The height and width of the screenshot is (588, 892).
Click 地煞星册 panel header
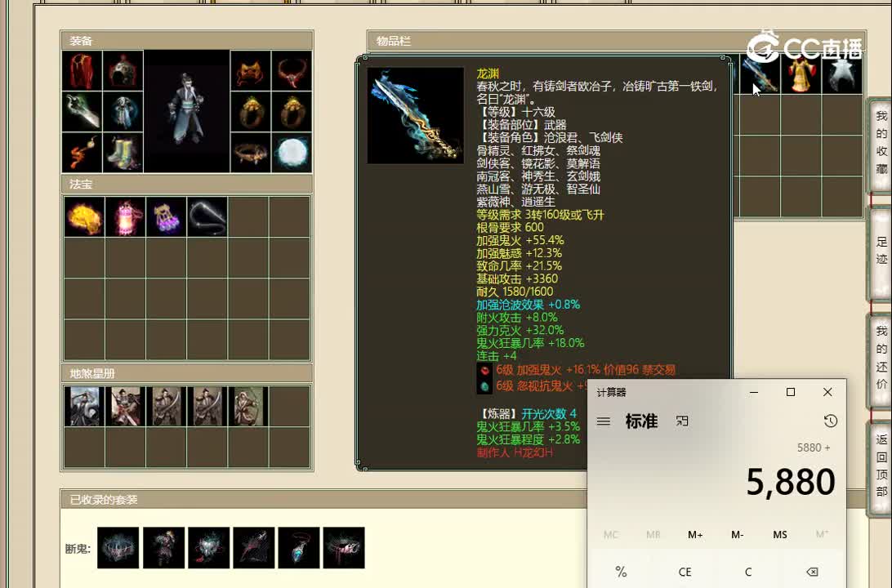point(186,373)
